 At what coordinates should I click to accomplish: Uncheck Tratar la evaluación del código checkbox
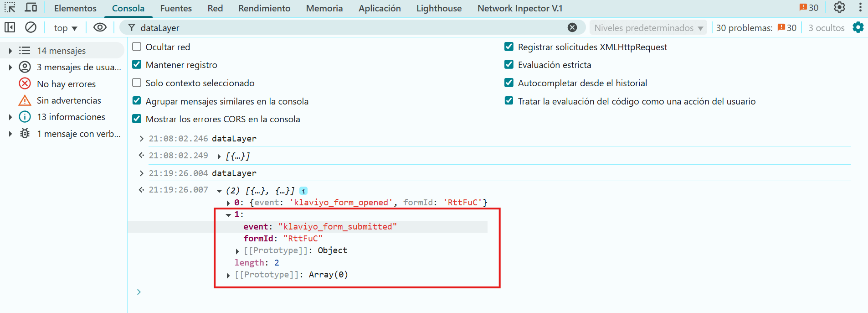(509, 101)
